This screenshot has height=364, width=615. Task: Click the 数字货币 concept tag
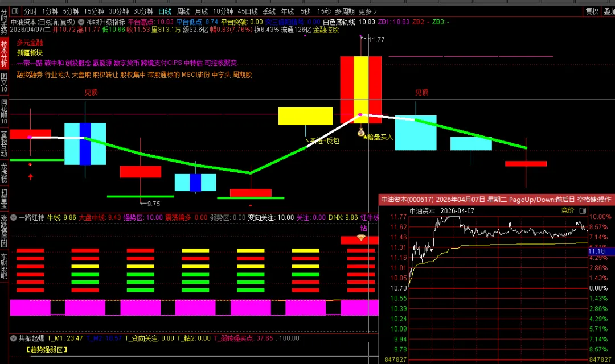tap(126, 63)
